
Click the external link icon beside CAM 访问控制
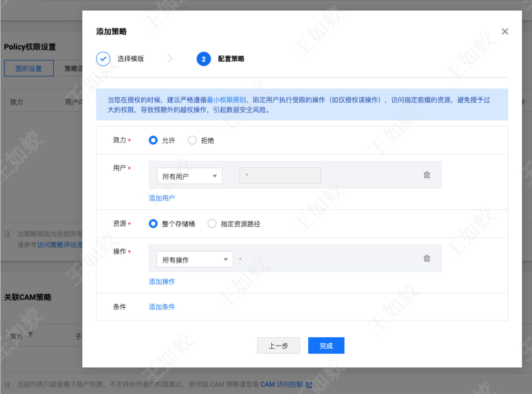pos(309,385)
